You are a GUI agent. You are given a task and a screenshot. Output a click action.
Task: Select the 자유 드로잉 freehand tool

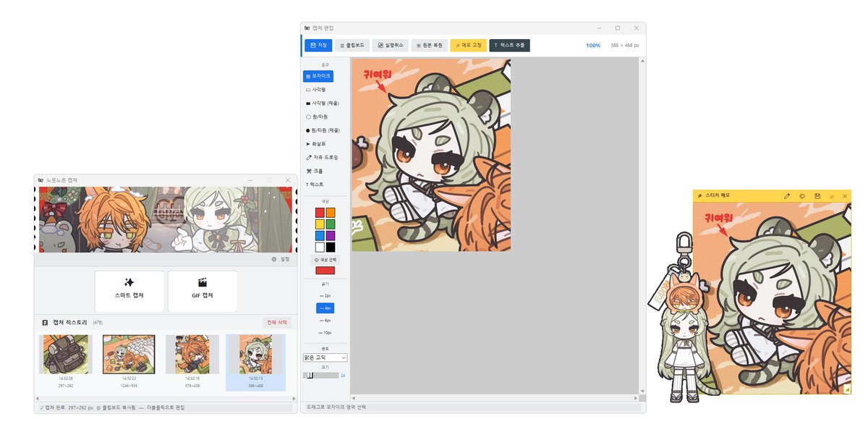pyautogui.click(x=322, y=157)
